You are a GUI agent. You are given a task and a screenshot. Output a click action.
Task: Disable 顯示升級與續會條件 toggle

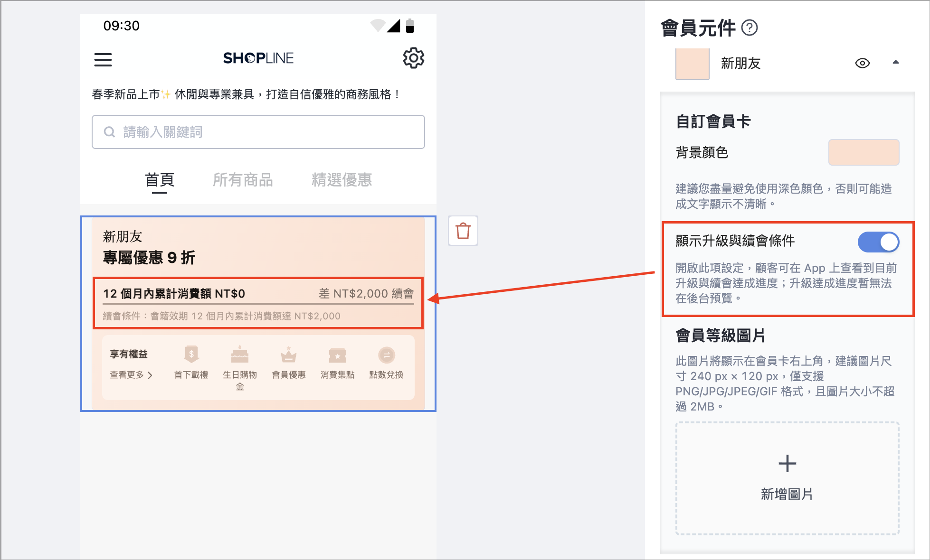point(878,242)
